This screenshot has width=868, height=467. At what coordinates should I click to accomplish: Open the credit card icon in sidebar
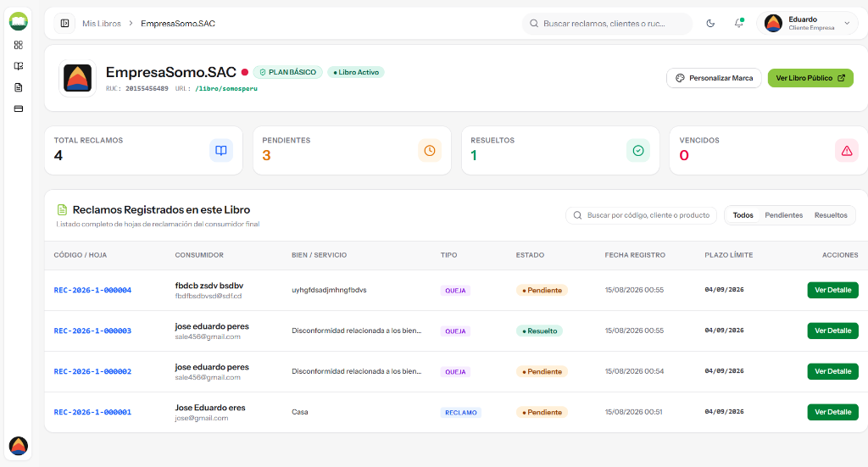pos(19,108)
